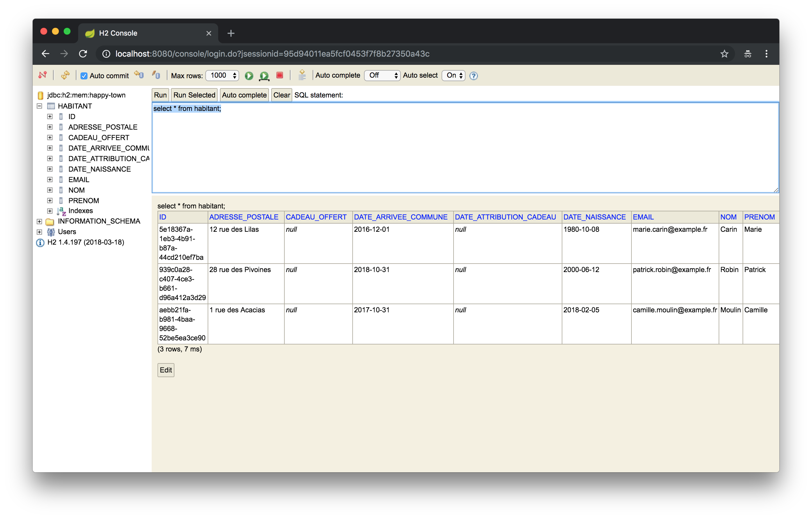The height and width of the screenshot is (519, 812).
Task: Open the Max rows dropdown
Action: point(222,75)
